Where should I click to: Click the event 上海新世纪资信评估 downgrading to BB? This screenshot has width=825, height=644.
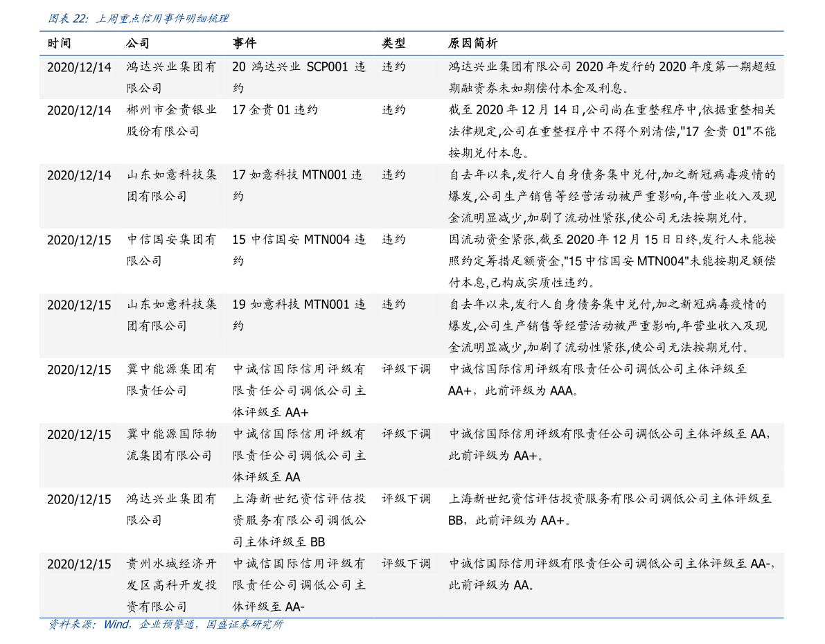click(299, 520)
